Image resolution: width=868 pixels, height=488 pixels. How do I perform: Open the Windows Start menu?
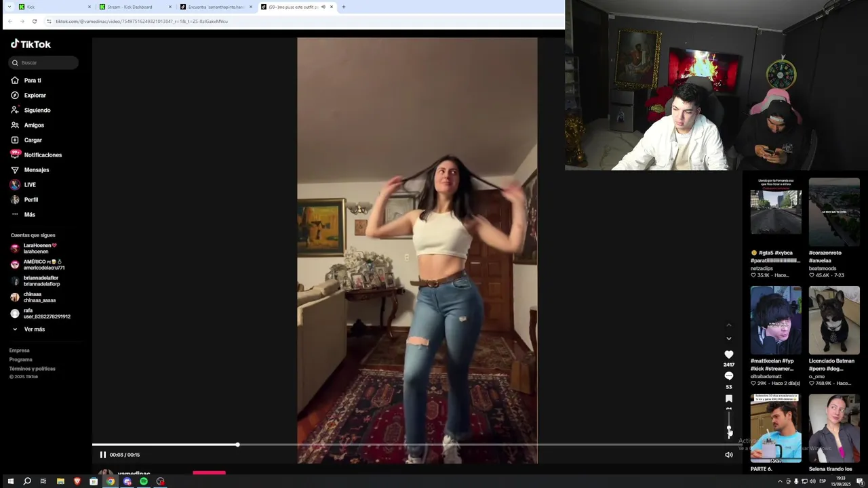[x=10, y=481]
